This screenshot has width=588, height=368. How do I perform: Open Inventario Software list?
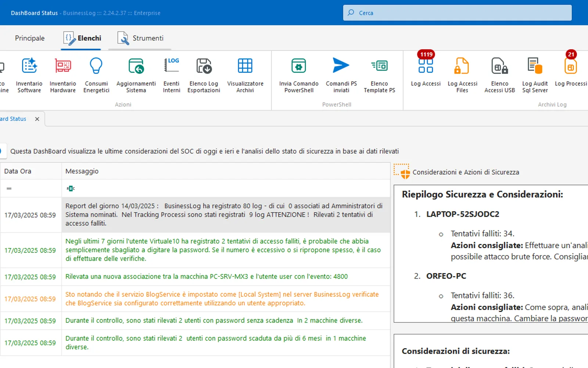click(29, 75)
